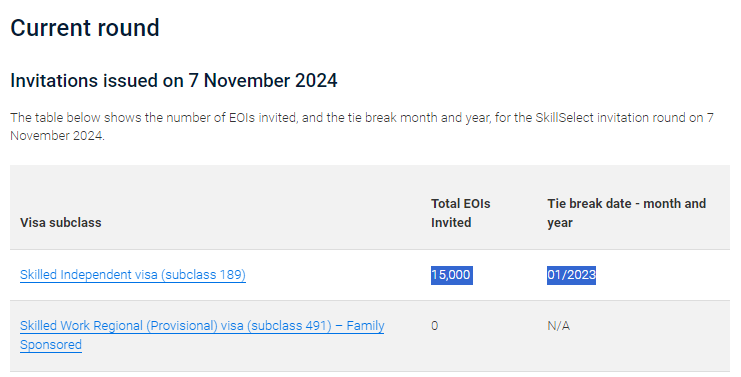Click the word 'SkillSelect' in the description
Screen dimensions: 741x377
(x=564, y=118)
